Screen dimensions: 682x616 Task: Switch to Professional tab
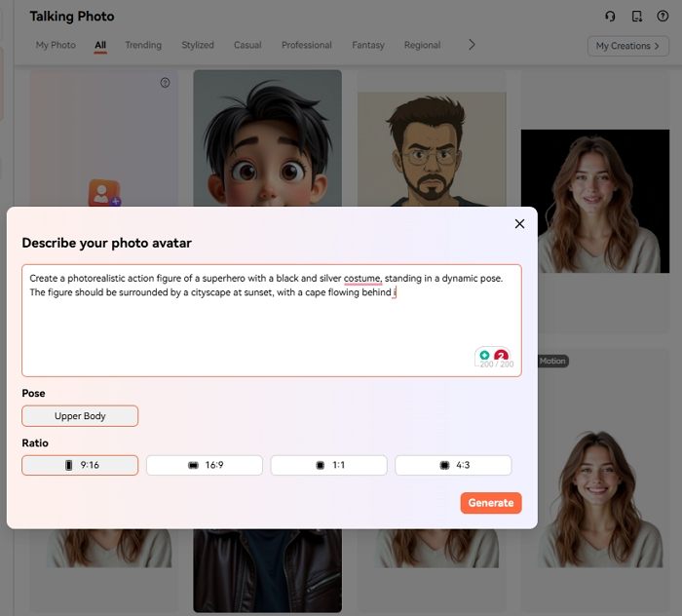307,45
